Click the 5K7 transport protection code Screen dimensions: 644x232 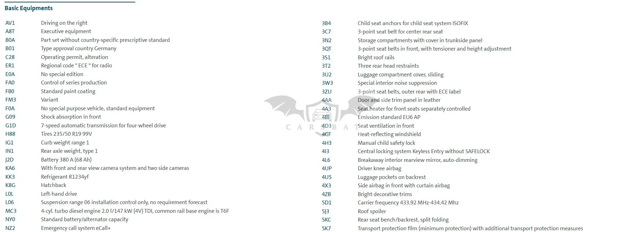click(326, 229)
